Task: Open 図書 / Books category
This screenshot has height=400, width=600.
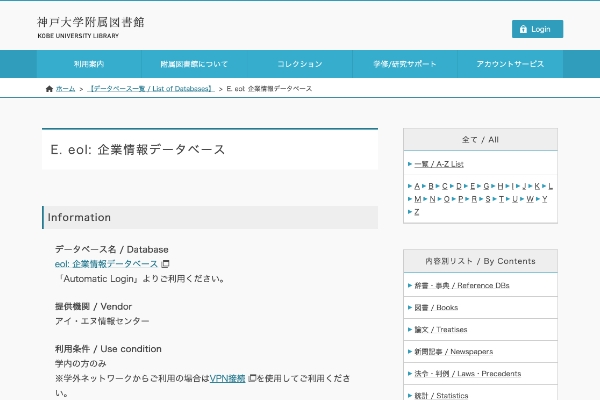Action: coord(436,308)
